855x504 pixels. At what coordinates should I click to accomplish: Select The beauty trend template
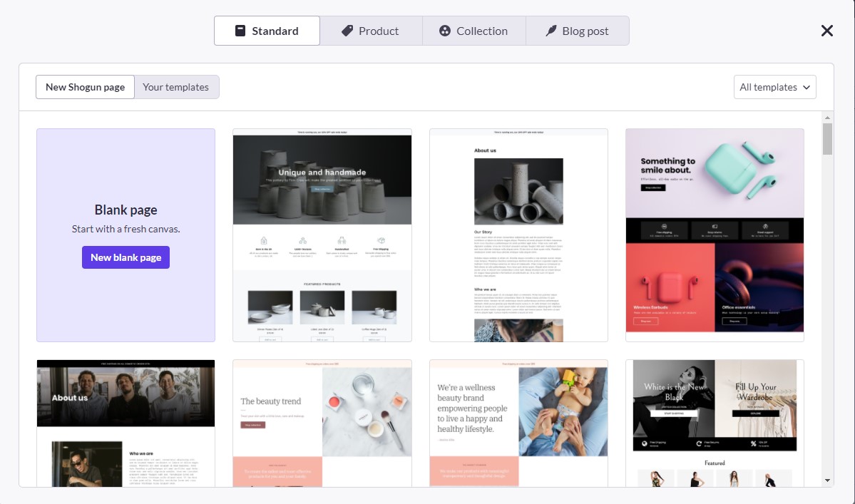[x=322, y=423]
